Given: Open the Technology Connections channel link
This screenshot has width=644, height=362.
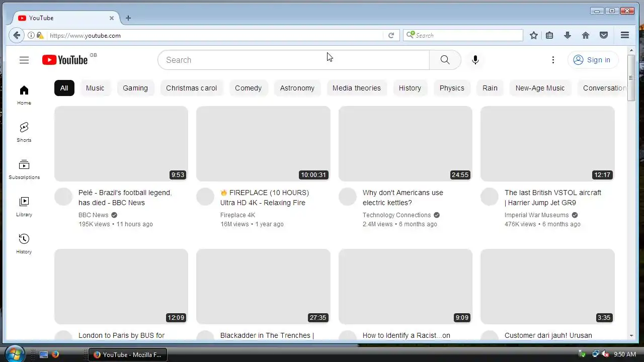Looking at the screenshot, I should (397, 215).
